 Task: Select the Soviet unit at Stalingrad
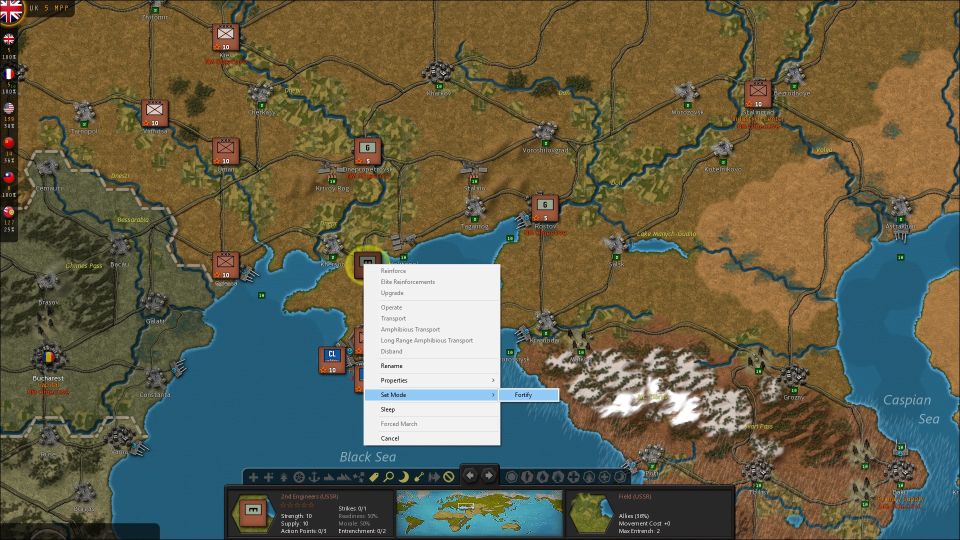[758, 94]
